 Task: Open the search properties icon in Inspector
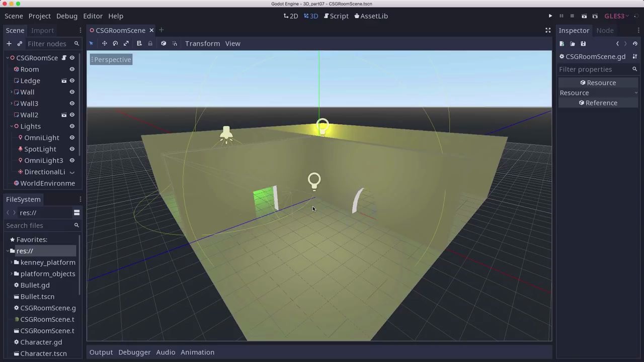point(634,69)
